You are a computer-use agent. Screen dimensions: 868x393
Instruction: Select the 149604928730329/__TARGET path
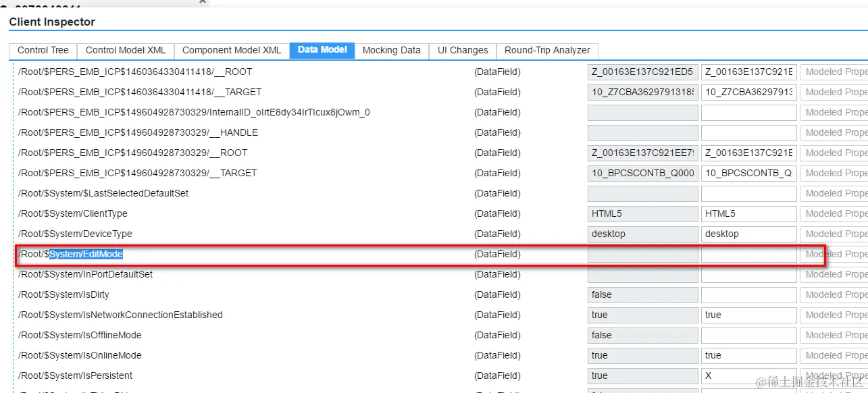pyautogui.click(x=137, y=173)
